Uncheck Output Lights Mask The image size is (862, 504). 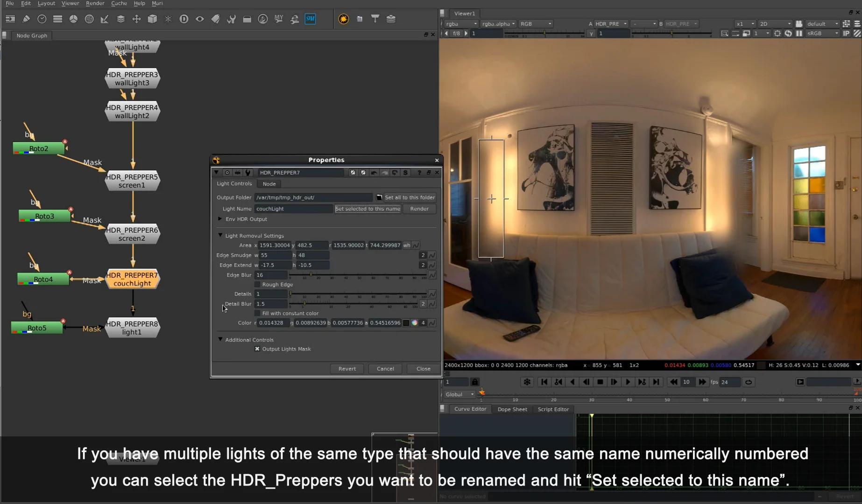[x=257, y=349]
